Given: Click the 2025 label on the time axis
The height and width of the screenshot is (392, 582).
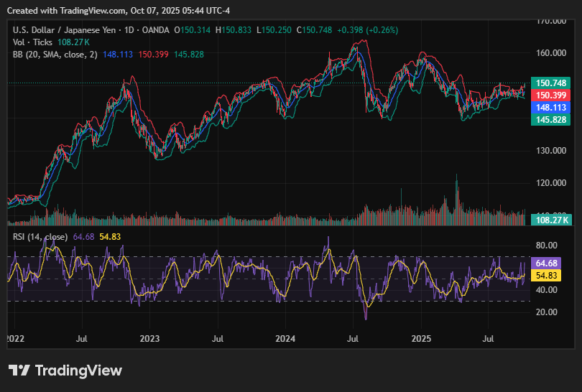Looking at the screenshot, I should (x=421, y=337).
